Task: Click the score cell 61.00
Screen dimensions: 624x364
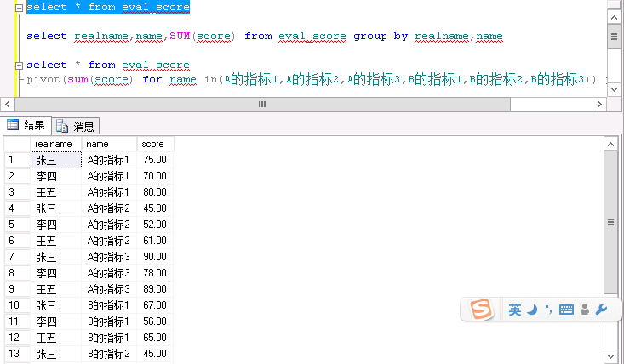Action: [155, 241]
